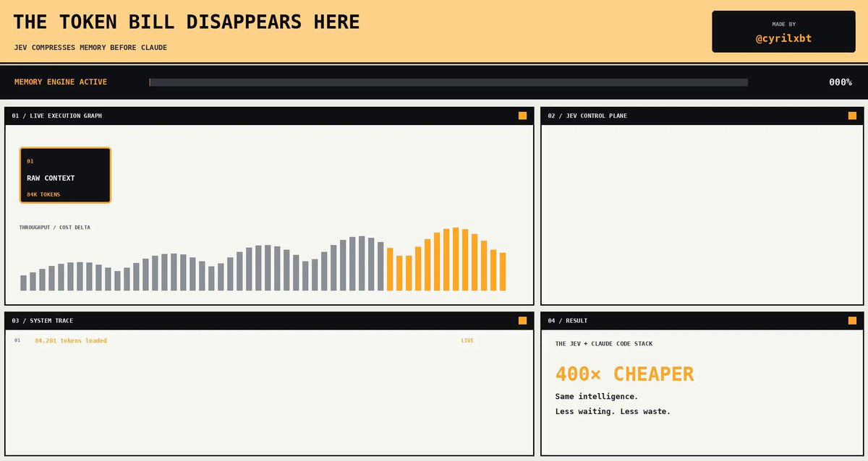The width and height of the screenshot is (868, 461).
Task: Click the orange square in the Result header
Action: click(x=852, y=320)
